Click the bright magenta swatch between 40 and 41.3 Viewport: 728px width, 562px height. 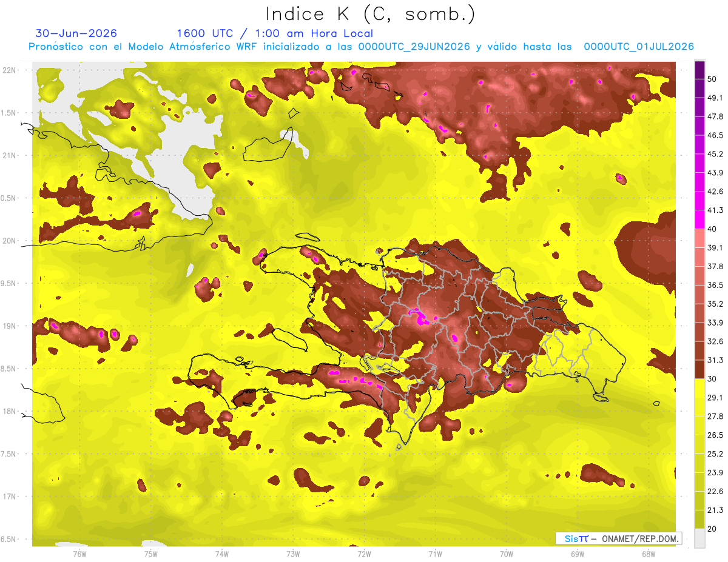(699, 219)
